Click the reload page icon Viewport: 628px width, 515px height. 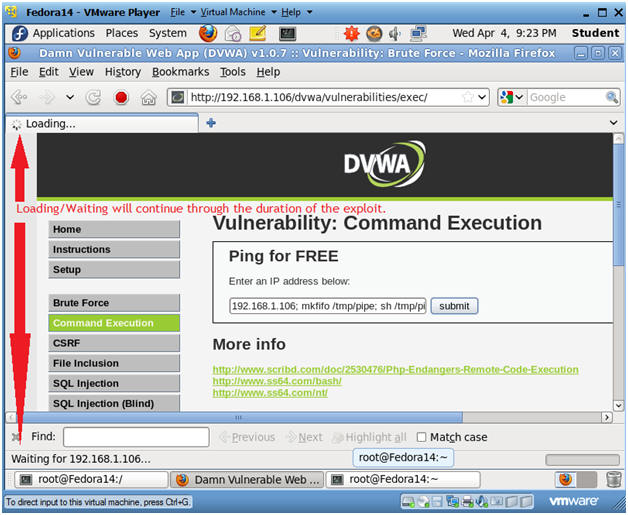point(94,97)
